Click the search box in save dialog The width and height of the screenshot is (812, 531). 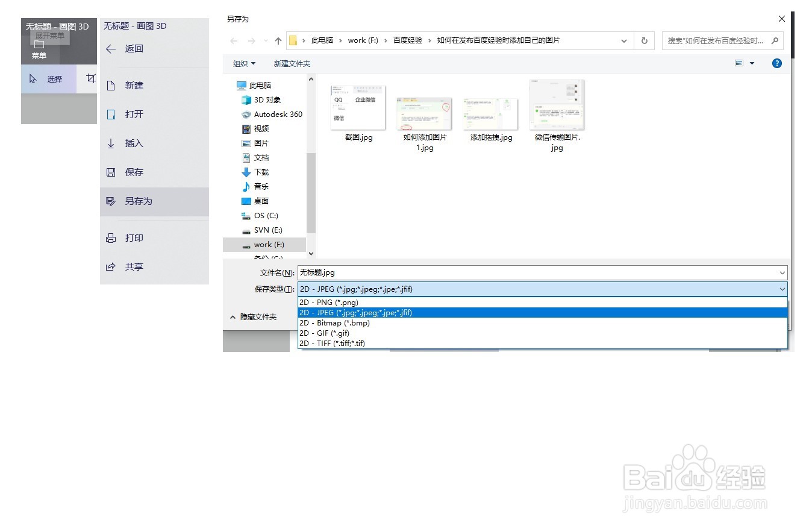(723, 41)
